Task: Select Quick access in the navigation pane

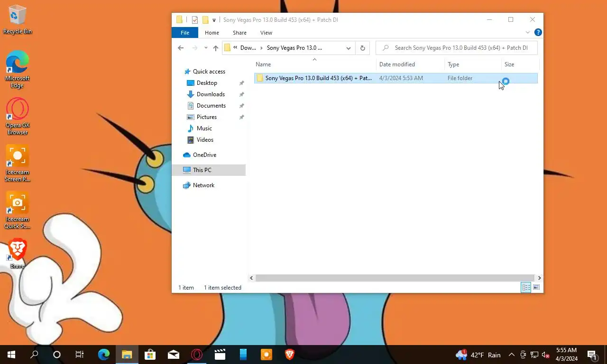Action: 209,72
